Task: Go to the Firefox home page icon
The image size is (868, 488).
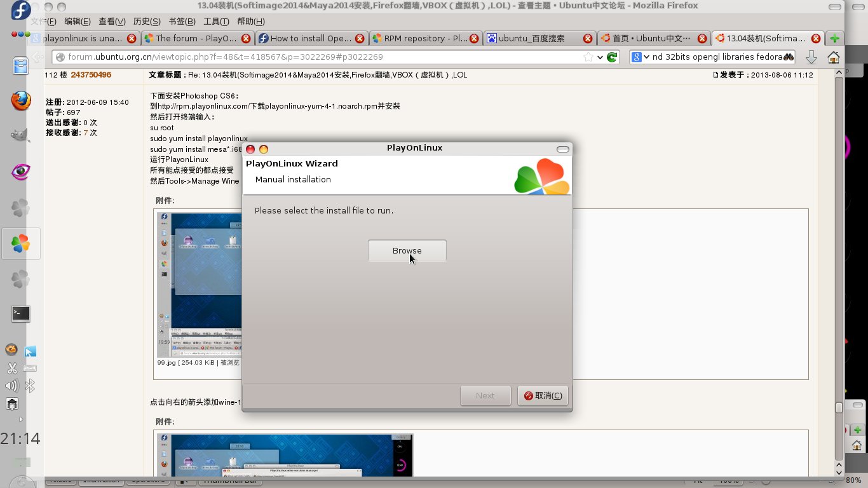Action: (x=834, y=57)
